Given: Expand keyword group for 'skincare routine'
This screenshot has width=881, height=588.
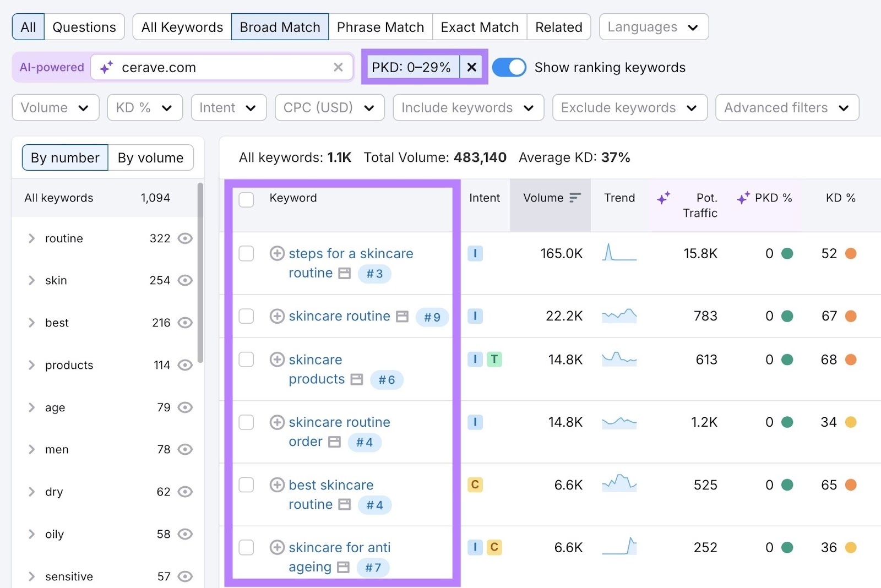Looking at the screenshot, I should point(276,317).
